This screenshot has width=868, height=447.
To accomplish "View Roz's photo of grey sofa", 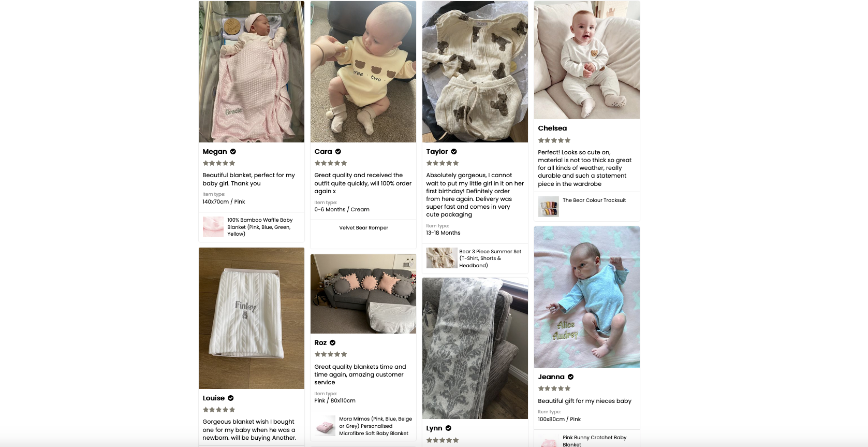I will coord(363,294).
